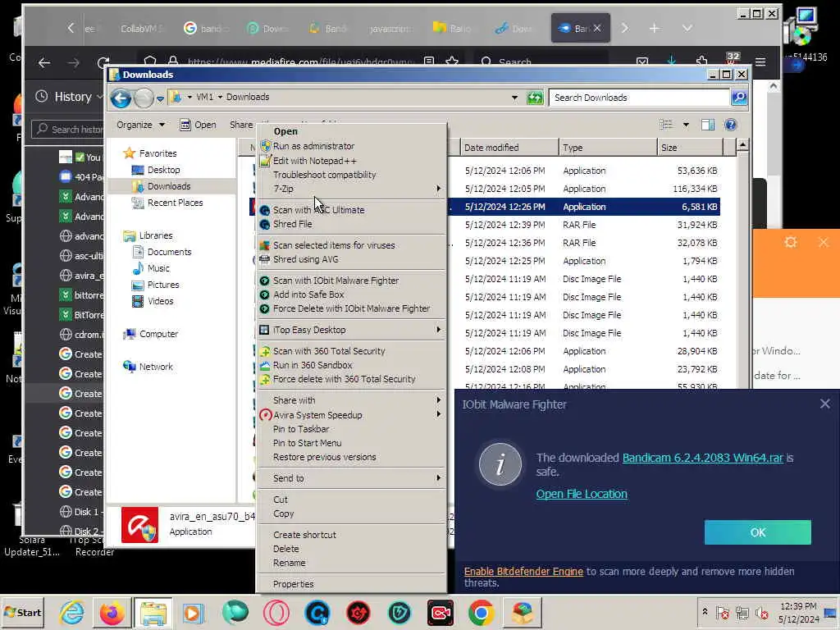
Task: Click the Open button in the Explorer toolbar
Action: (x=198, y=125)
